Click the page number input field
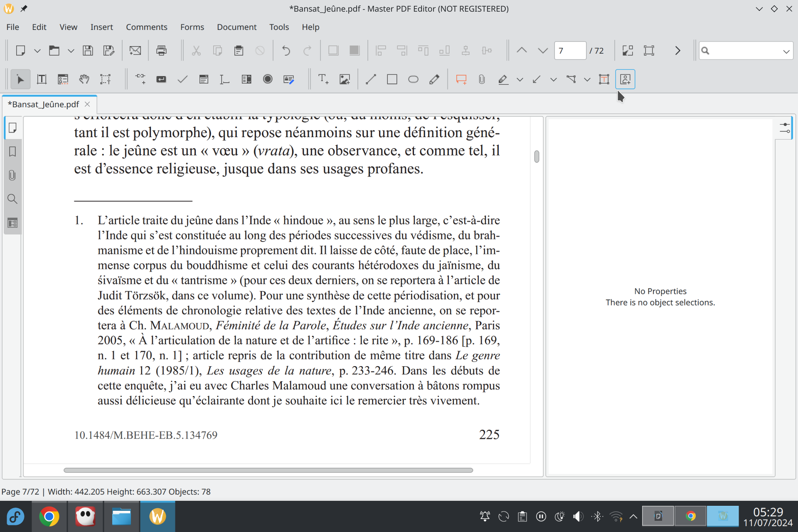Image resolution: width=798 pixels, height=532 pixels. click(569, 51)
